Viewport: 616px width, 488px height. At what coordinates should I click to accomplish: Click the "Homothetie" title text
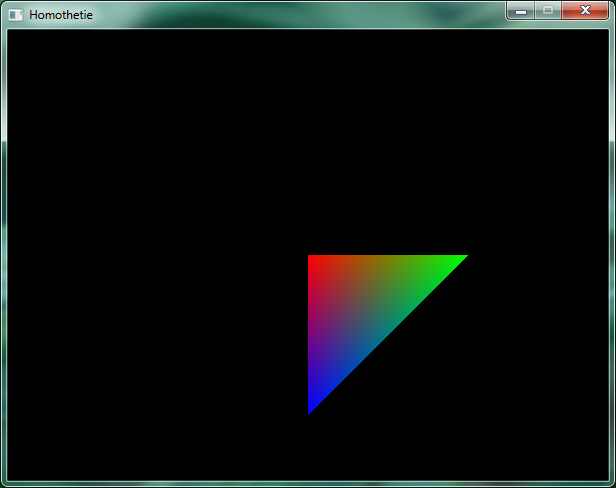pos(61,15)
